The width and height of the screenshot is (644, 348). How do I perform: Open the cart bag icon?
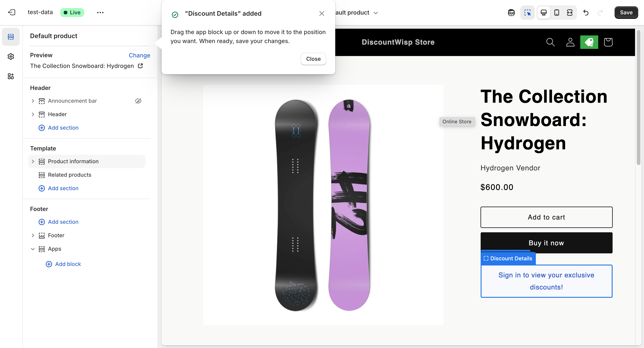pos(608,42)
